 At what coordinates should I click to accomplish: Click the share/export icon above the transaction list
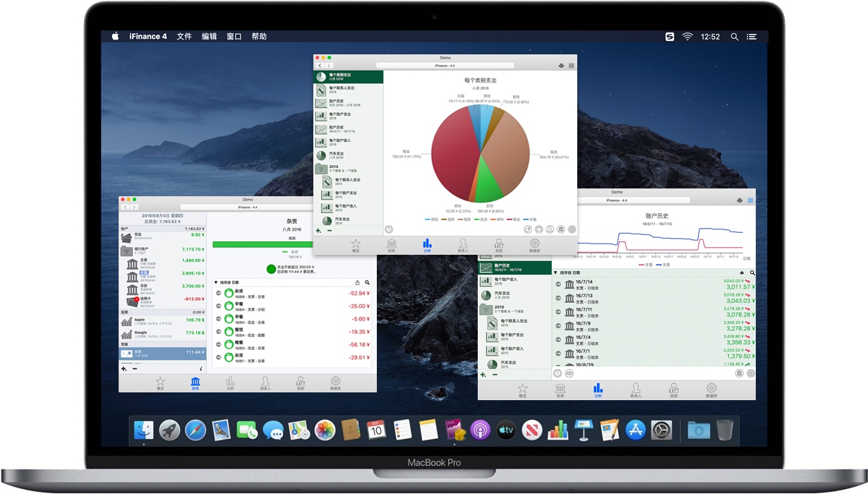click(358, 282)
